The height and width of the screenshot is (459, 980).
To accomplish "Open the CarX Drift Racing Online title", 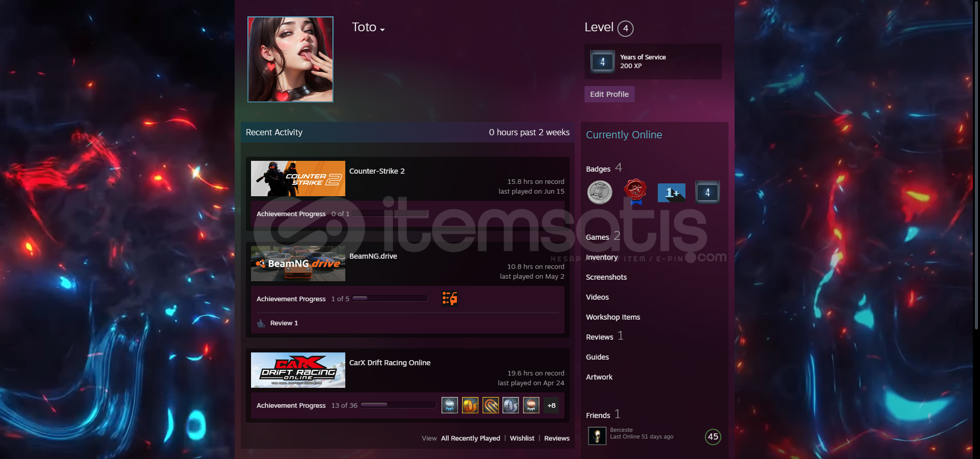I will tap(390, 363).
